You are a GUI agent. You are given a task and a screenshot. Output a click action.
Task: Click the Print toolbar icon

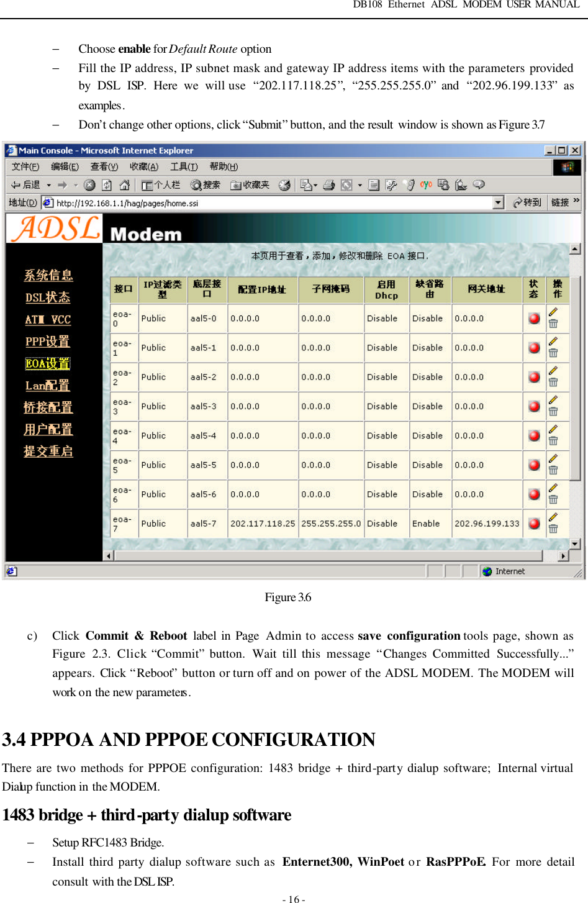pyautogui.click(x=329, y=184)
